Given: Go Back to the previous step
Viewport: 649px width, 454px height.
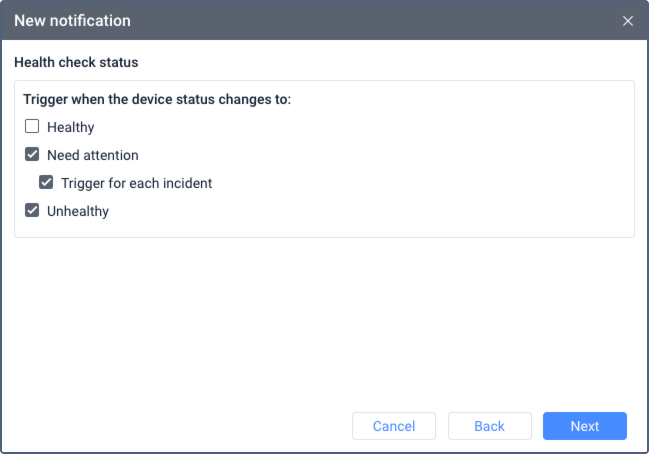Looking at the screenshot, I should pos(489,426).
